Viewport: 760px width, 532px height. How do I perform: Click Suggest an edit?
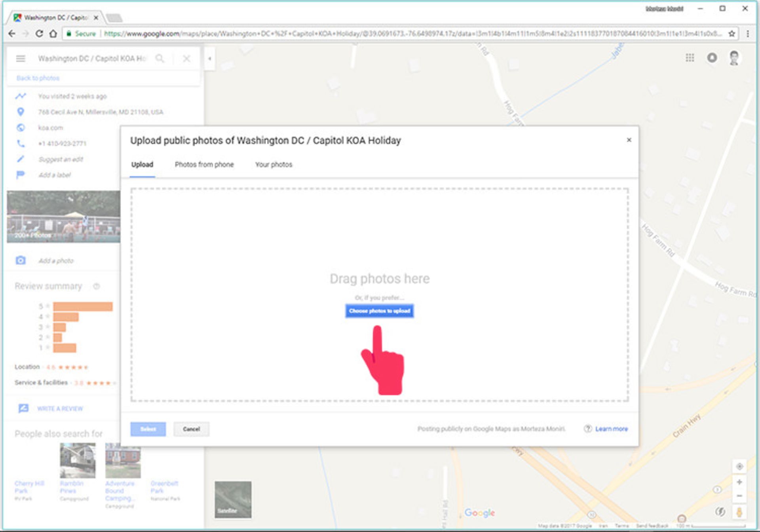[61, 159]
